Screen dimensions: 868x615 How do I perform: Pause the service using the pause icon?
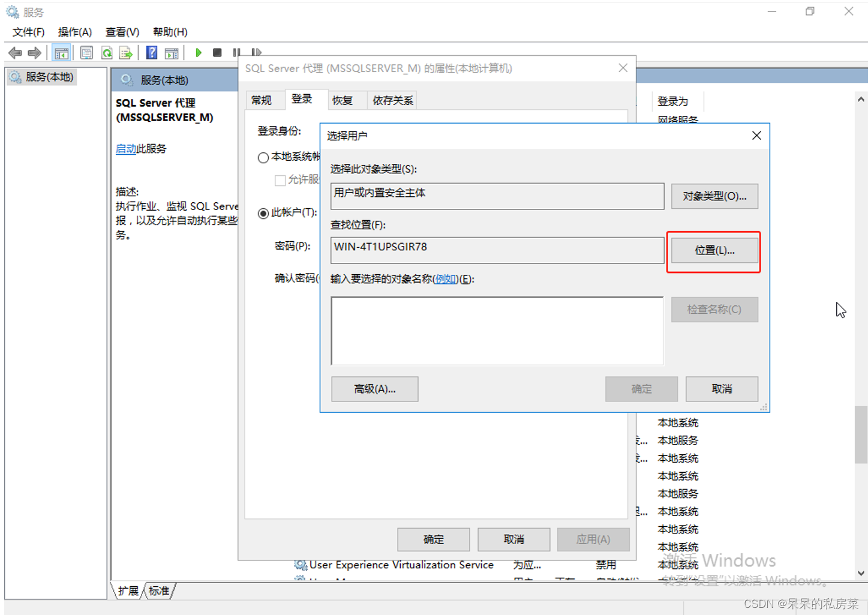pyautogui.click(x=237, y=53)
